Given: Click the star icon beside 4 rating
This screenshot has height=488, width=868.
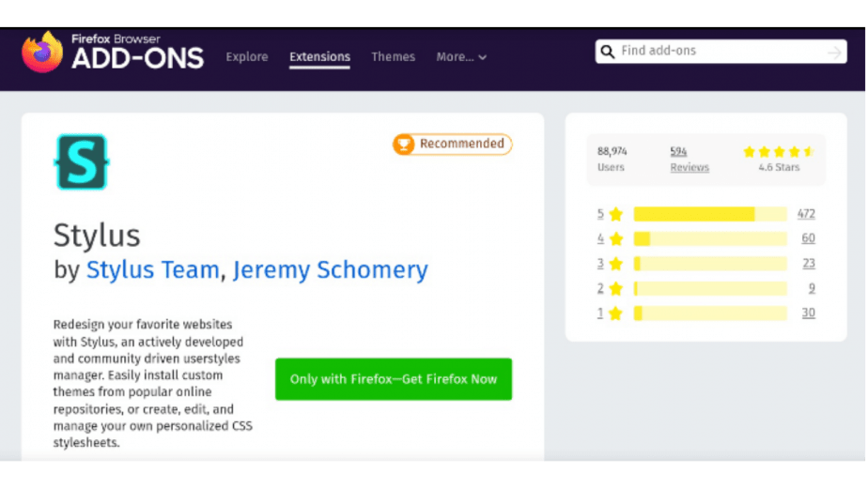Looking at the screenshot, I should tap(615, 239).
